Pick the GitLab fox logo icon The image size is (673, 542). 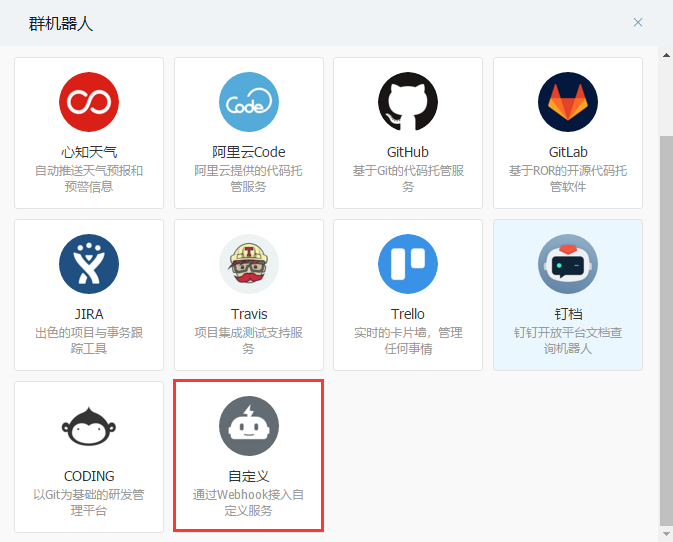pyautogui.click(x=568, y=102)
